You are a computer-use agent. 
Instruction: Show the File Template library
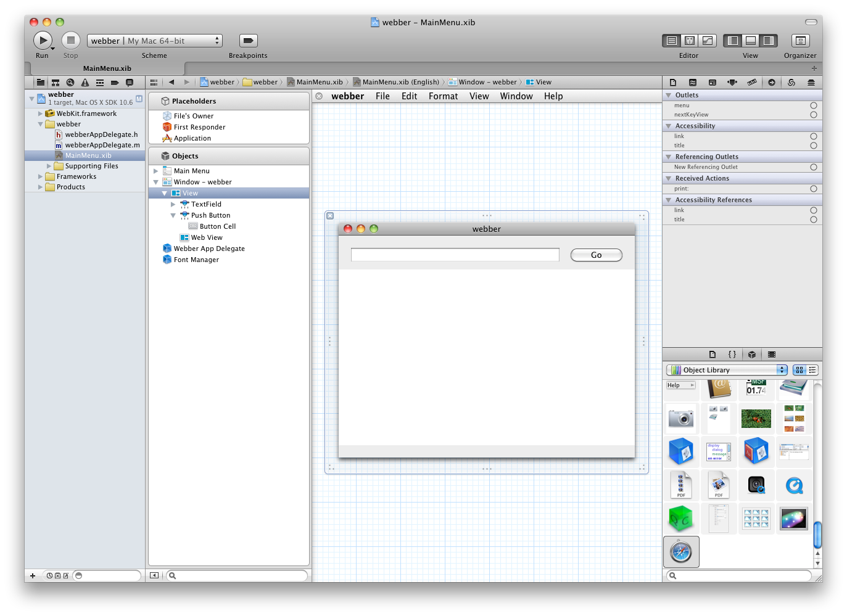tap(713, 355)
